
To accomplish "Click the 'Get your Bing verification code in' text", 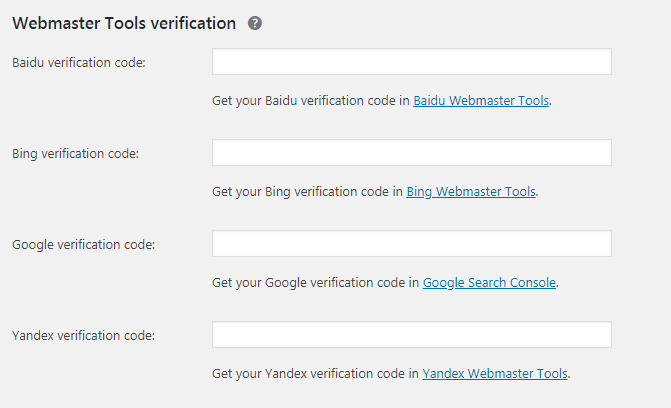I will pos(307,192).
